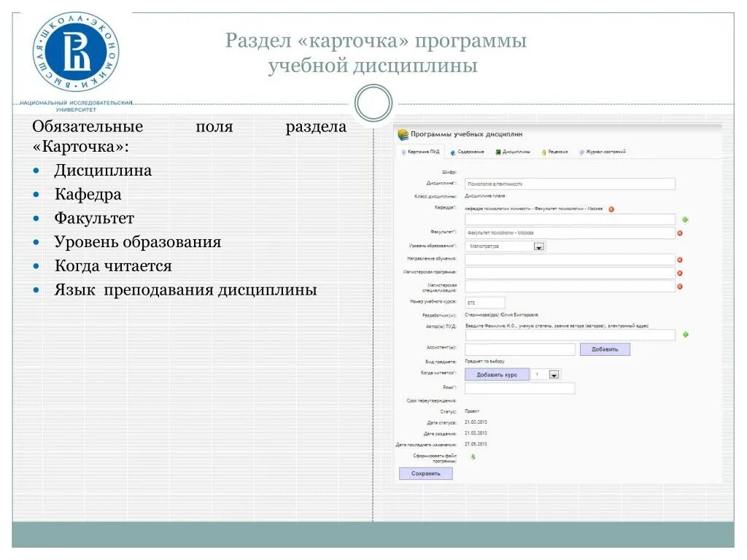
Task: Focus the Направление обучения input field
Action: [570, 260]
